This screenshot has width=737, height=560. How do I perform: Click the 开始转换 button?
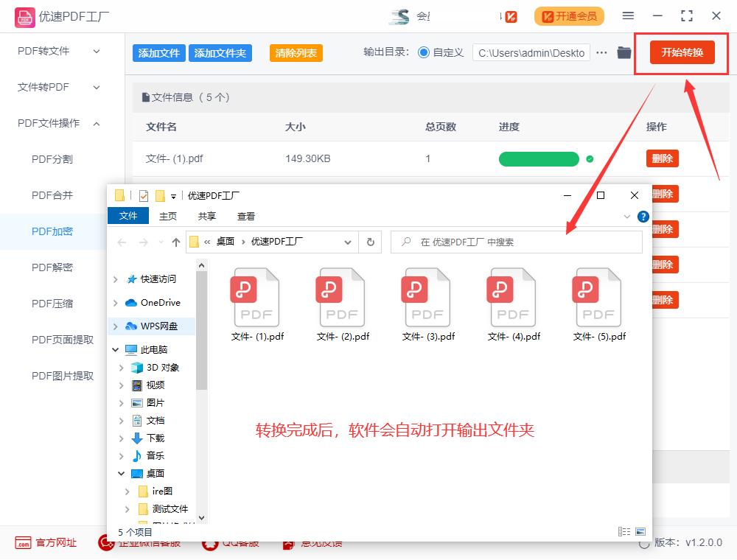point(682,52)
